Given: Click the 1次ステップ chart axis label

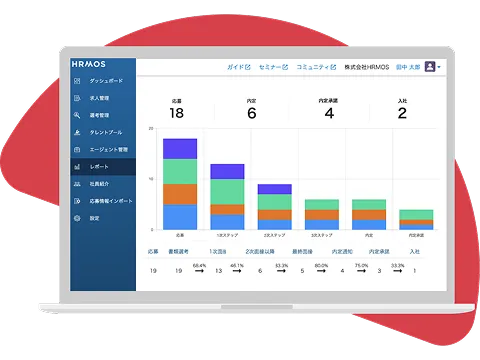Looking at the screenshot, I should coord(227,235).
